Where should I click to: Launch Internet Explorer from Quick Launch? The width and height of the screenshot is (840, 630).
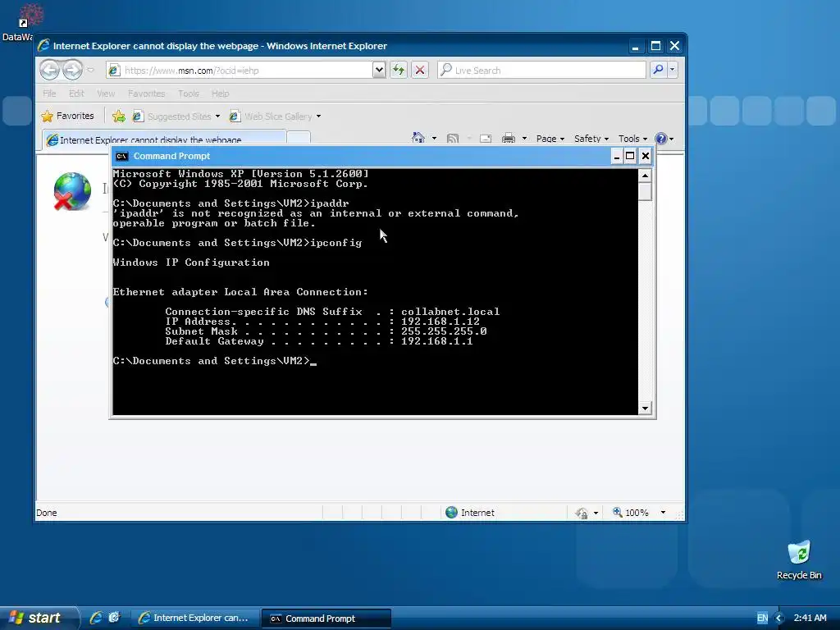[x=96, y=618]
